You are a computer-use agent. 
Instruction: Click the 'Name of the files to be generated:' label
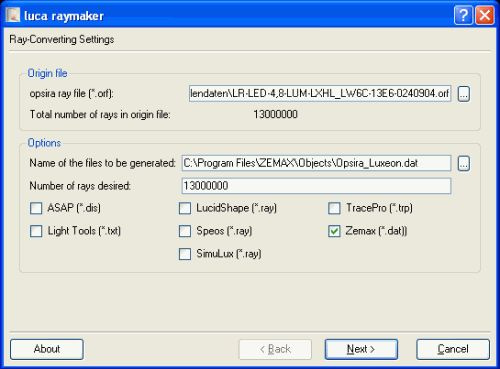[x=102, y=163]
